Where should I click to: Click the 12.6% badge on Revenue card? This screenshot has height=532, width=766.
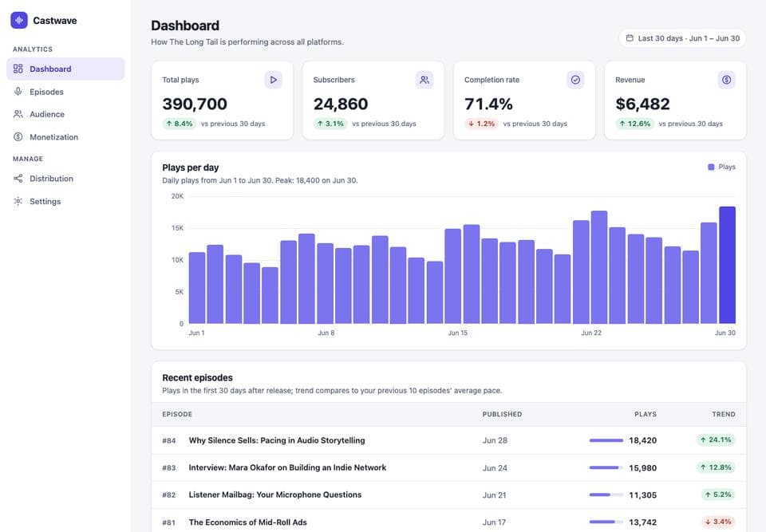pos(634,124)
